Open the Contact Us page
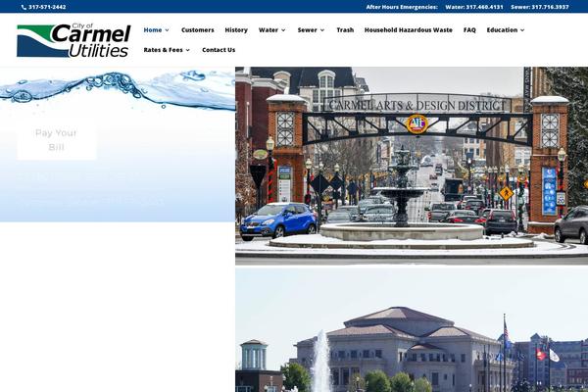 click(219, 50)
